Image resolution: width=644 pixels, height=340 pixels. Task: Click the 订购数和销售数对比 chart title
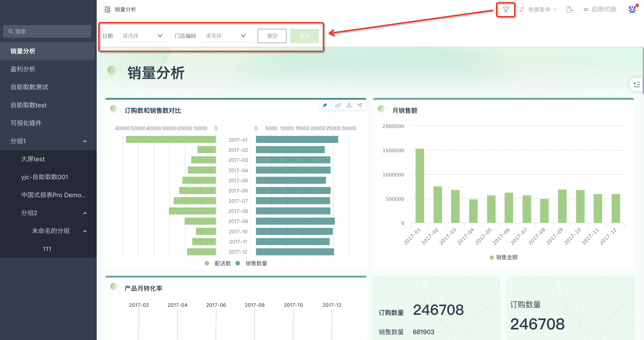pyautogui.click(x=153, y=110)
